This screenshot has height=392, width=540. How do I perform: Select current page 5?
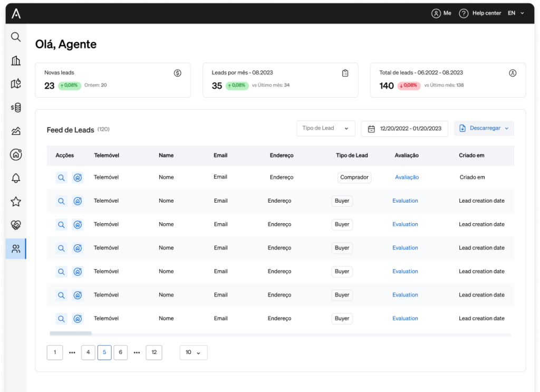[x=104, y=352]
